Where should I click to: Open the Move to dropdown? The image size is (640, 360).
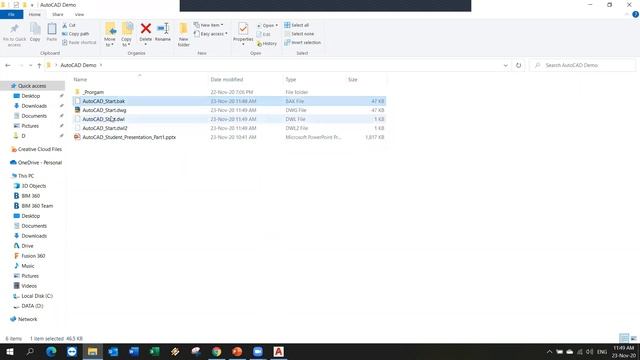(x=110, y=34)
